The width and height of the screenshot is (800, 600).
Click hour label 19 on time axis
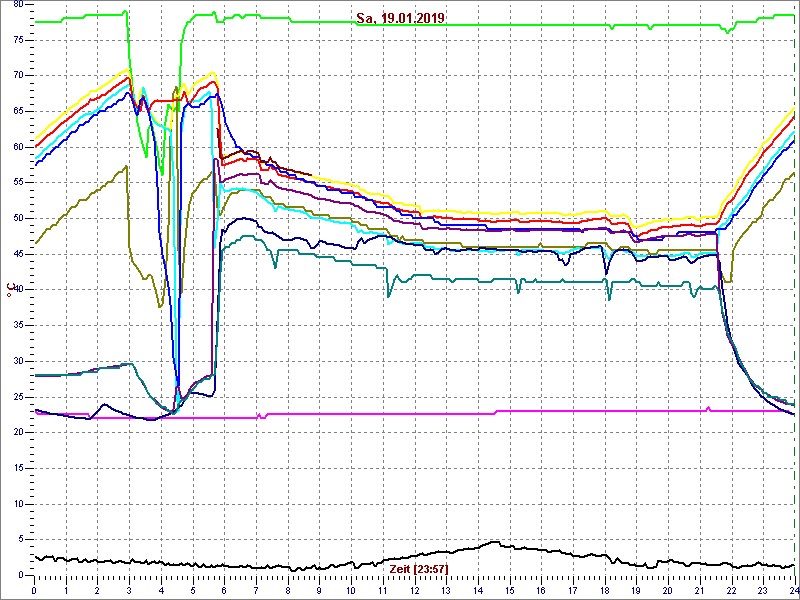tap(637, 591)
